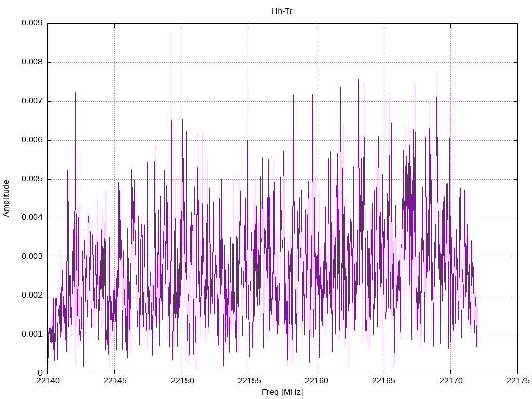Click y-axis tick value 0.007
532x399 pixels.
click(32, 101)
